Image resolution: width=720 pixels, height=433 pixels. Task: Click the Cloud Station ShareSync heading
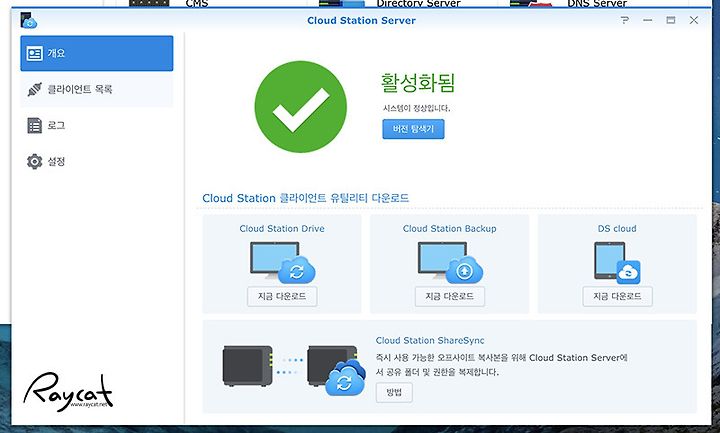tap(430, 341)
